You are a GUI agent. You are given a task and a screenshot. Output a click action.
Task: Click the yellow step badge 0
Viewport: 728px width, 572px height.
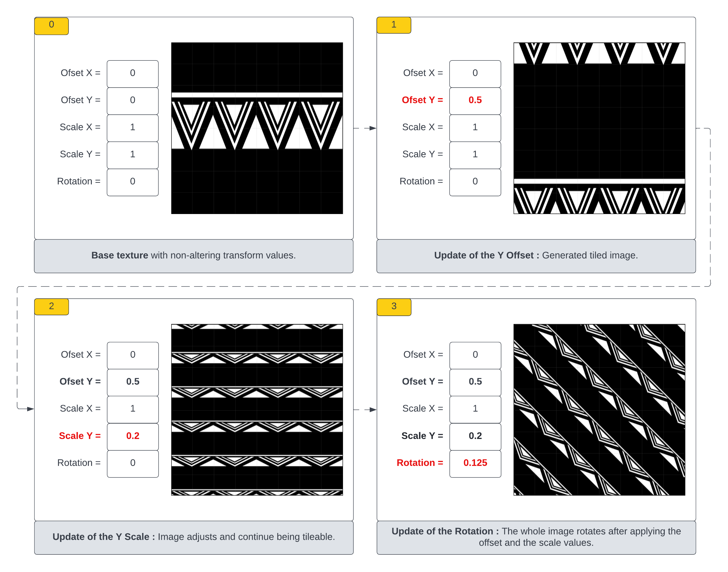point(51,26)
